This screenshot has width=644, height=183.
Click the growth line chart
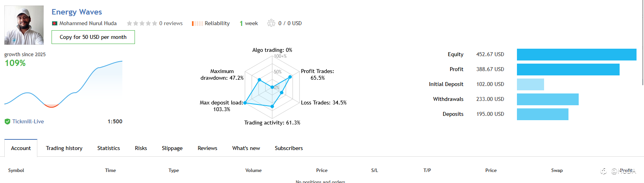pos(63,84)
